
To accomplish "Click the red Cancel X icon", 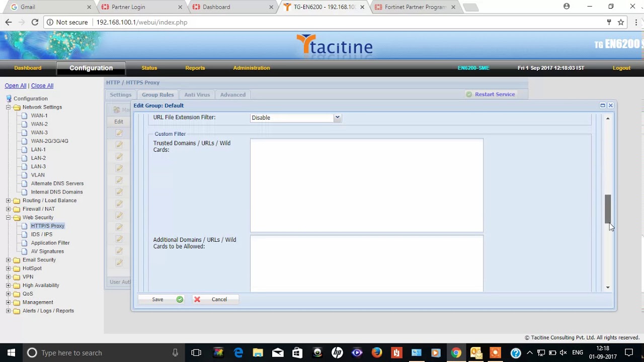I will point(197,299).
